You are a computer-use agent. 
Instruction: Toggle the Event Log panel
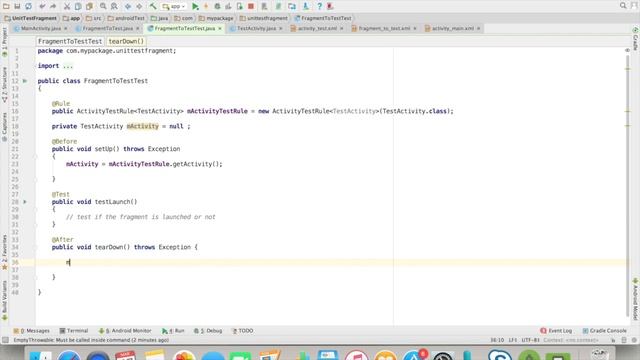click(556, 331)
